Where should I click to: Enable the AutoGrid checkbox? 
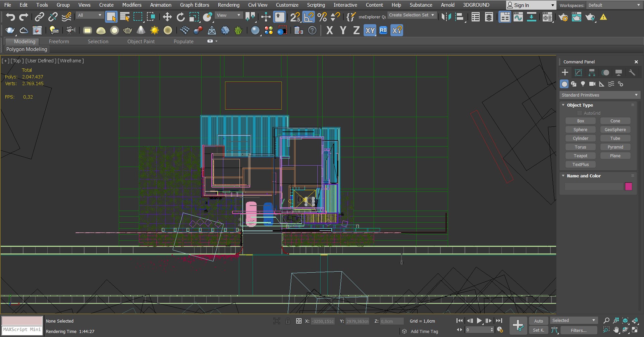pos(579,113)
